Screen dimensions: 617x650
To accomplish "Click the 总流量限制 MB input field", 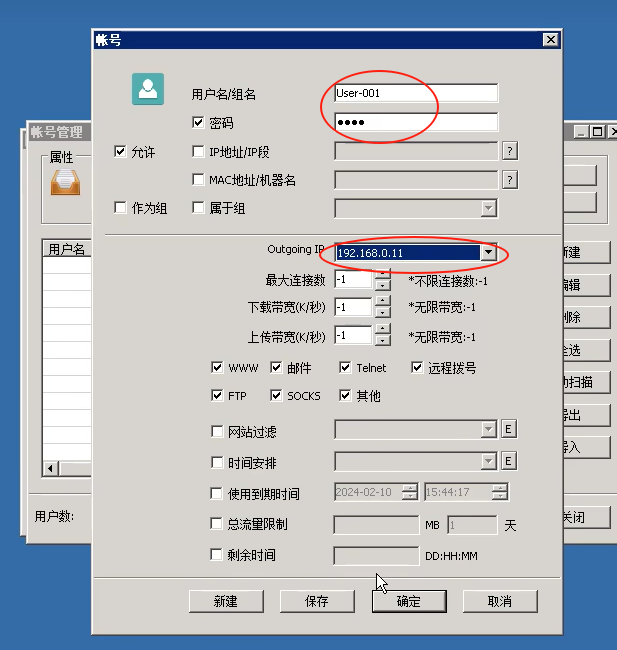I will click(x=376, y=525).
